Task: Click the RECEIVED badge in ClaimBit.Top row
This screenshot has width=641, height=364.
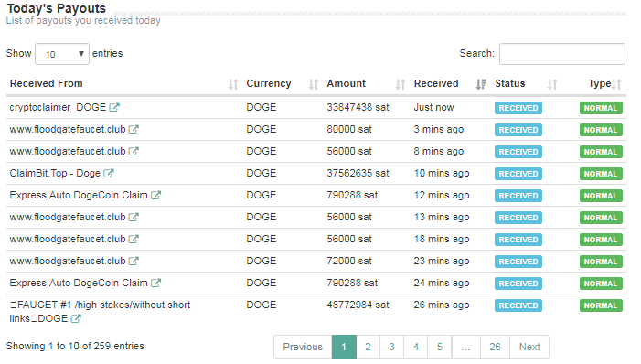Action: (518, 174)
